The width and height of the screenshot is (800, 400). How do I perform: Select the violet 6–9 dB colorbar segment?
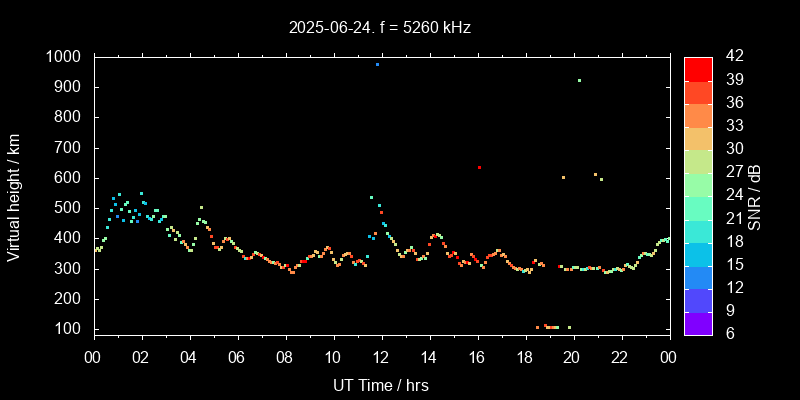(698, 323)
